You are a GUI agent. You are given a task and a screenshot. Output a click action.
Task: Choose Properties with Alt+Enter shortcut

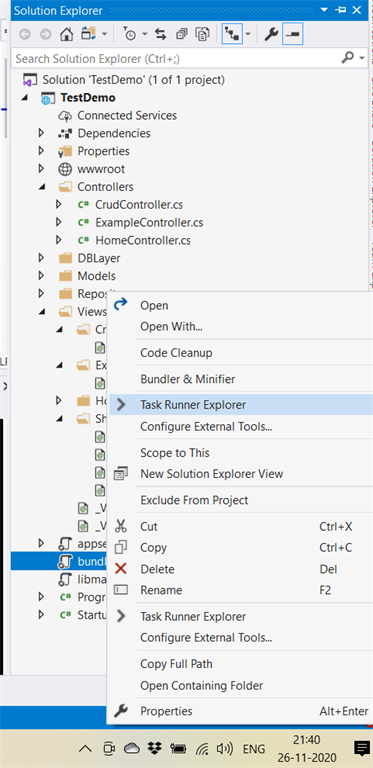pos(166,711)
